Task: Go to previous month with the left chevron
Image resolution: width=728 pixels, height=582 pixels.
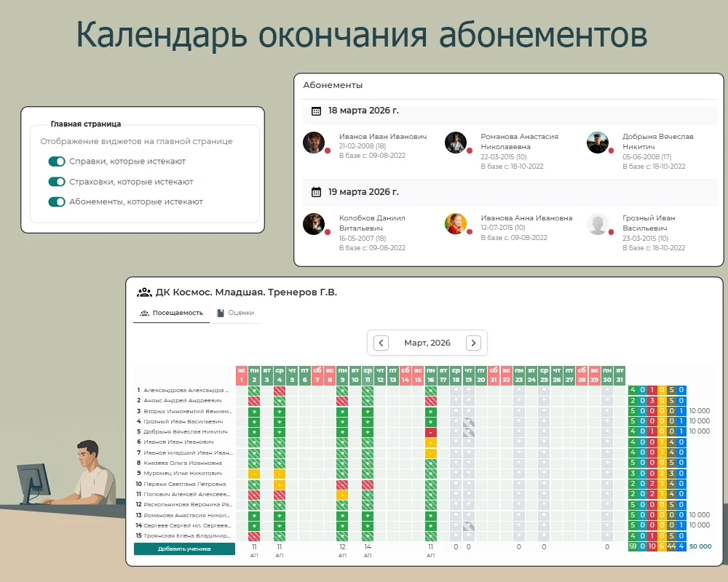Action: coord(380,343)
